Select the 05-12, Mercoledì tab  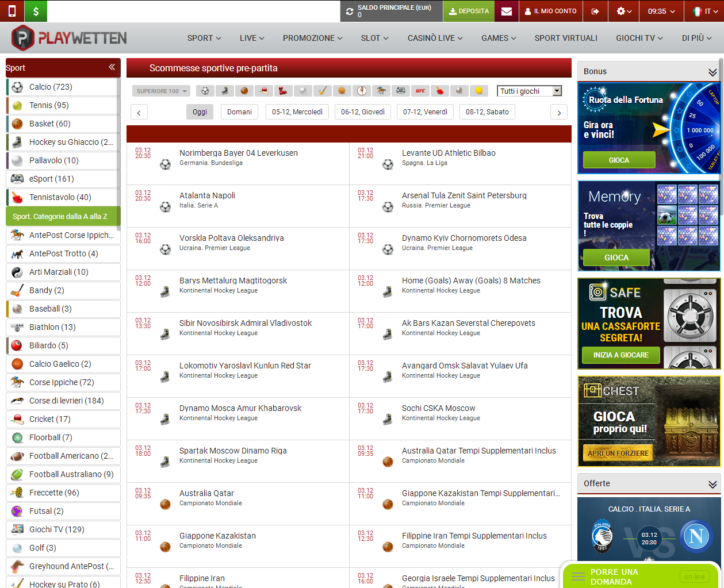(x=297, y=112)
